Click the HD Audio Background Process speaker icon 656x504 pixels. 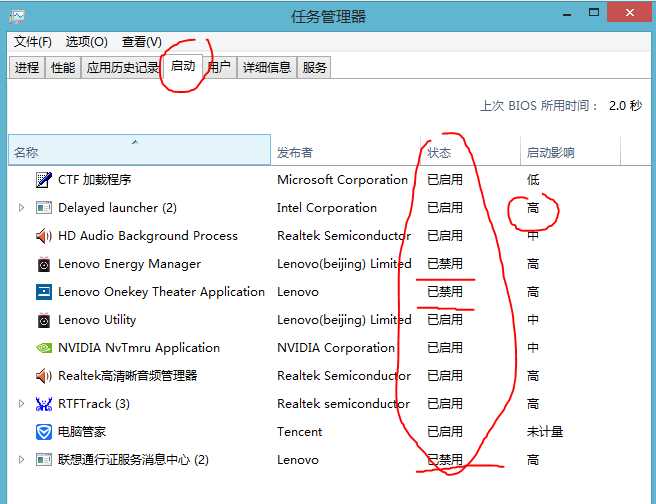tap(44, 236)
